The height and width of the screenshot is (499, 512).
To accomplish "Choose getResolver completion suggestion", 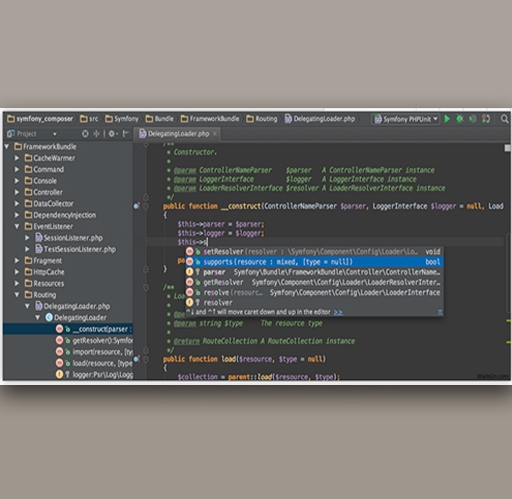I will point(314,282).
